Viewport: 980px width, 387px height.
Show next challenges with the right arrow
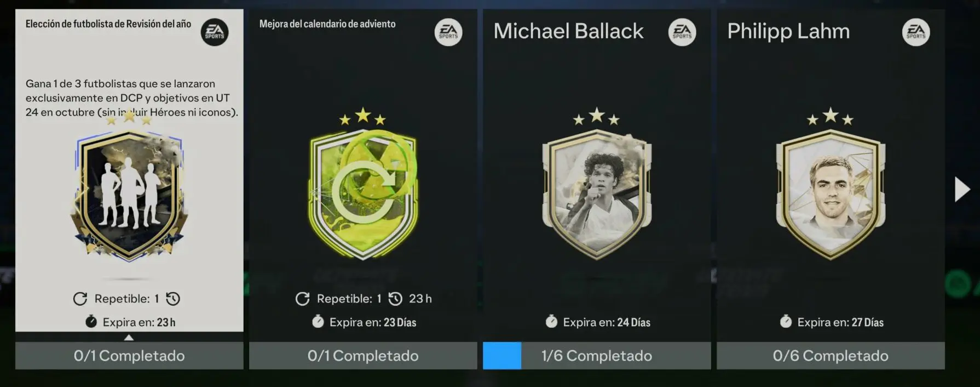962,189
